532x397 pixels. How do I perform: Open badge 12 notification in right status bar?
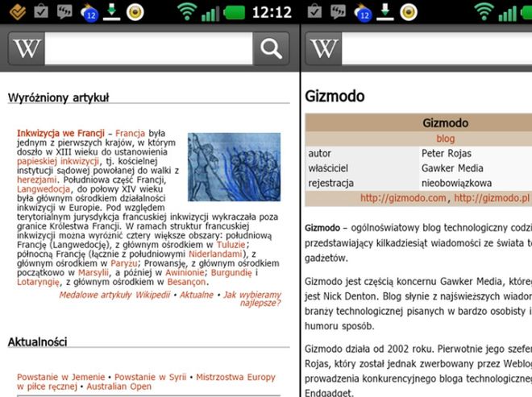click(363, 13)
